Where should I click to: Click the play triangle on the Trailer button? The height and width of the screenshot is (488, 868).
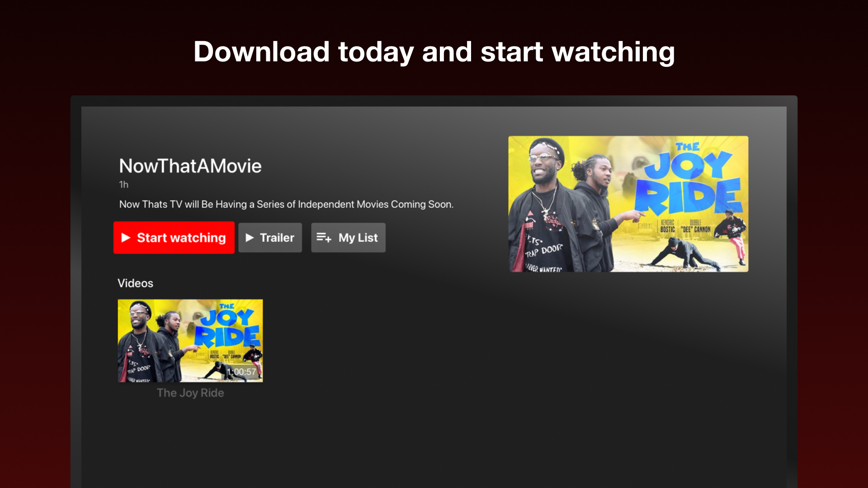pyautogui.click(x=250, y=238)
